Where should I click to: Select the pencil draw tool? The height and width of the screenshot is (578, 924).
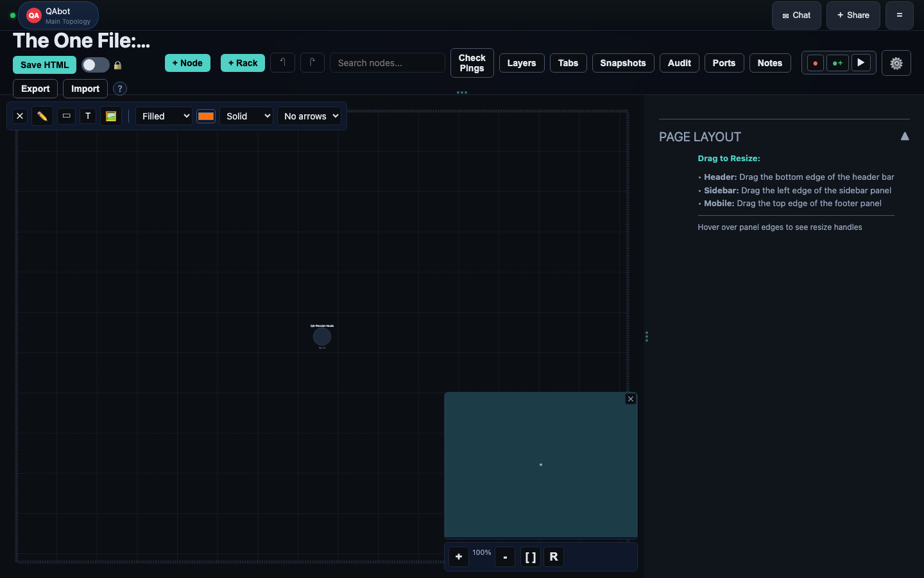tap(42, 116)
